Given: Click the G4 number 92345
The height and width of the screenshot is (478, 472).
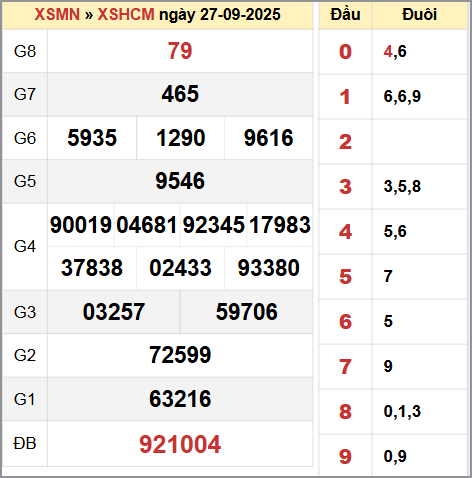Looking at the screenshot, I should pyautogui.click(x=214, y=225).
